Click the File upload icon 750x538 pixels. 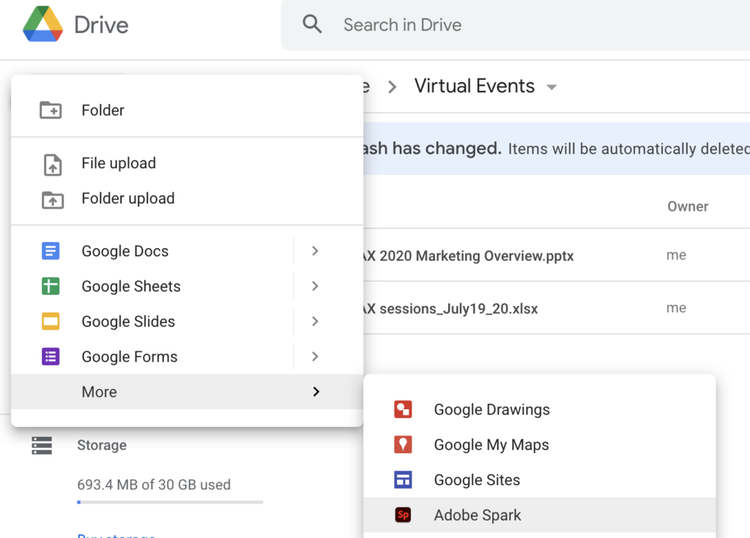click(52, 164)
